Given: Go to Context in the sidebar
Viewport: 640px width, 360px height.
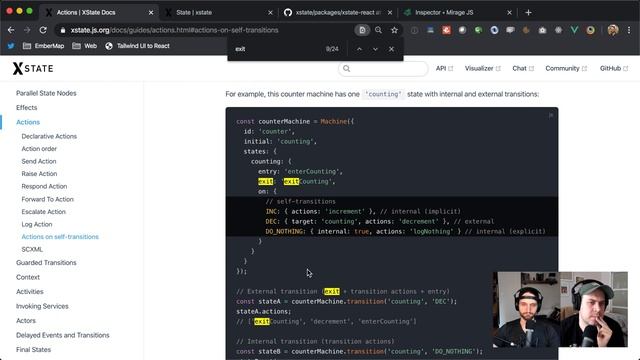Looking at the screenshot, I should pyautogui.click(x=28, y=277).
